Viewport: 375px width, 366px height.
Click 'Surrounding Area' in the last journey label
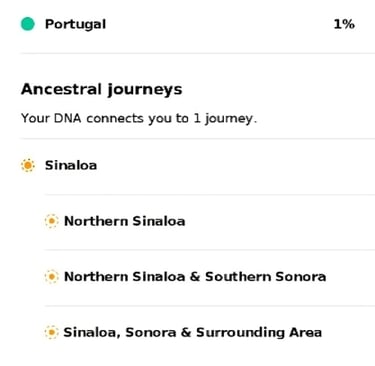259,332
